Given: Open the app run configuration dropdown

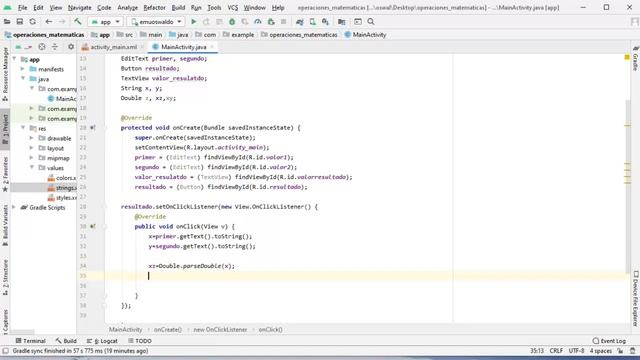Looking at the screenshot, I should click(x=105, y=22).
